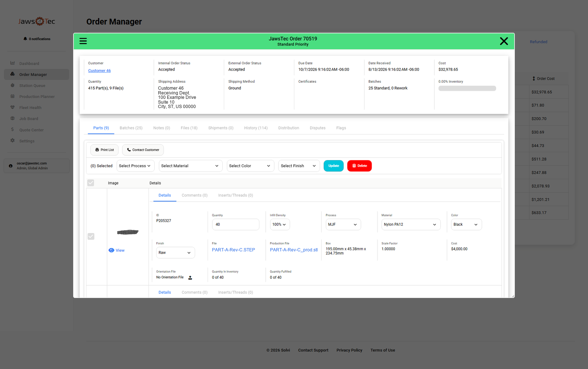The width and height of the screenshot is (588, 369).
Task: Click the eye icon next to View
Action: (111, 250)
